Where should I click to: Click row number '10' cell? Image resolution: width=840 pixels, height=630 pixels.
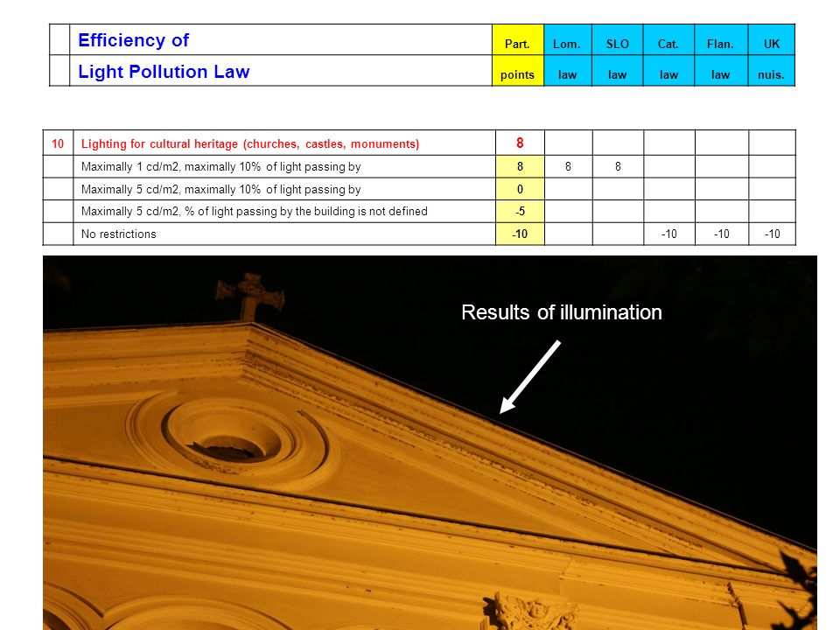tap(58, 143)
